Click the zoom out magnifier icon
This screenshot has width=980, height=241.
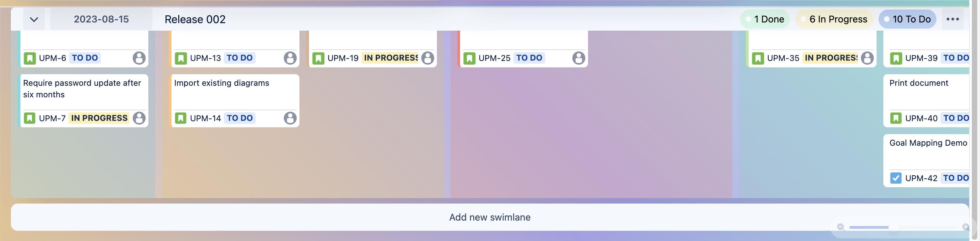[x=841, y=227]
